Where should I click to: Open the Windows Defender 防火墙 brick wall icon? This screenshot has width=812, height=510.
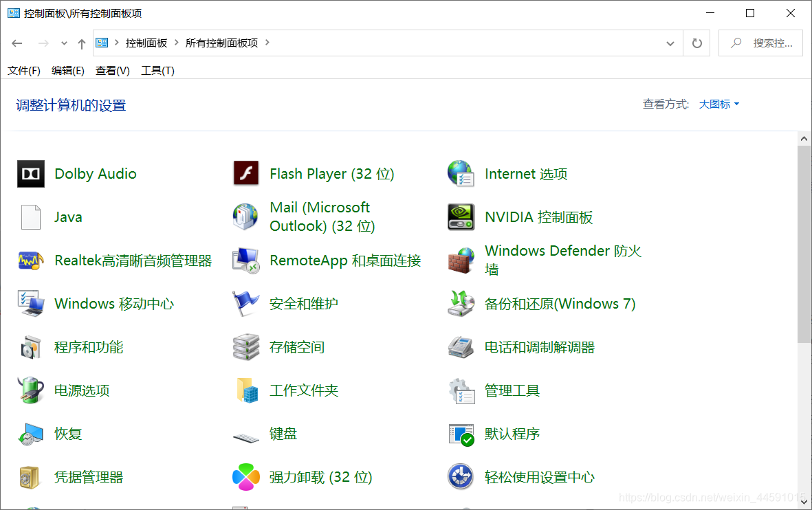pos(461,260)
